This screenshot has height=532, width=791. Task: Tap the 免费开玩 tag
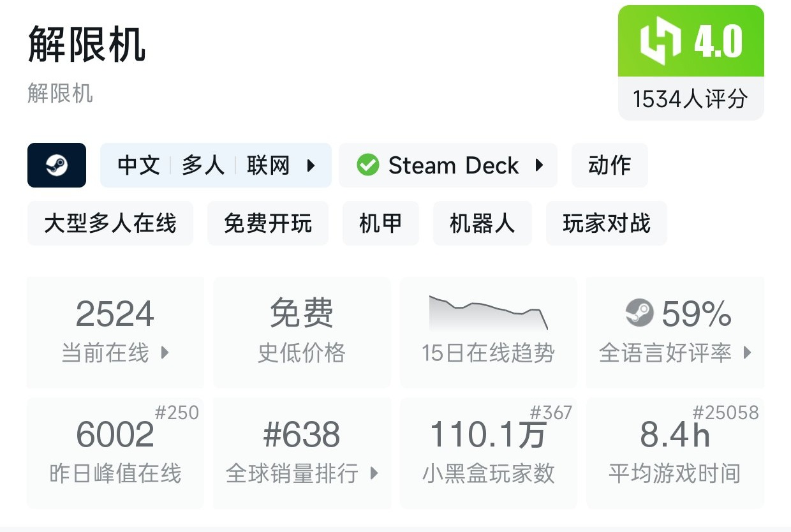268,224
